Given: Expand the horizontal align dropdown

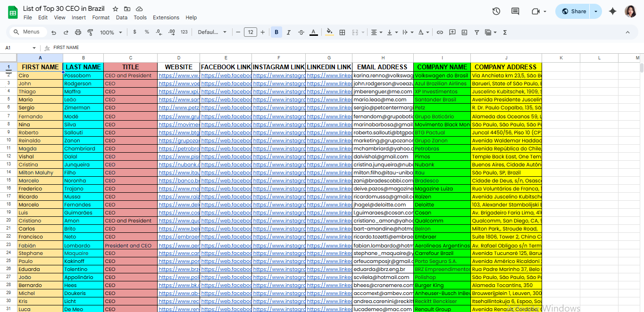Looking at the screenshot, I should coord(376,33).
